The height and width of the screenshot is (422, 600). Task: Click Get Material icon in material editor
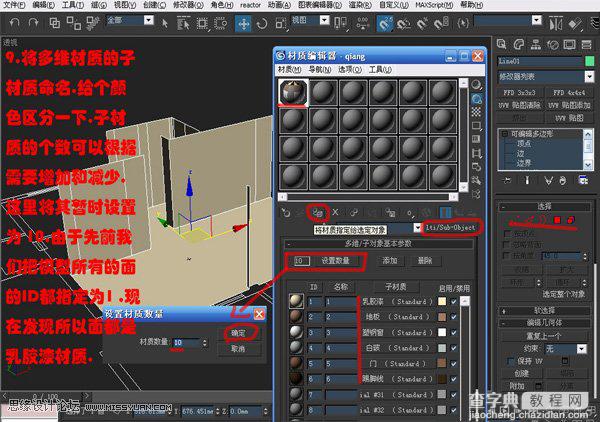tap(286, 213)
